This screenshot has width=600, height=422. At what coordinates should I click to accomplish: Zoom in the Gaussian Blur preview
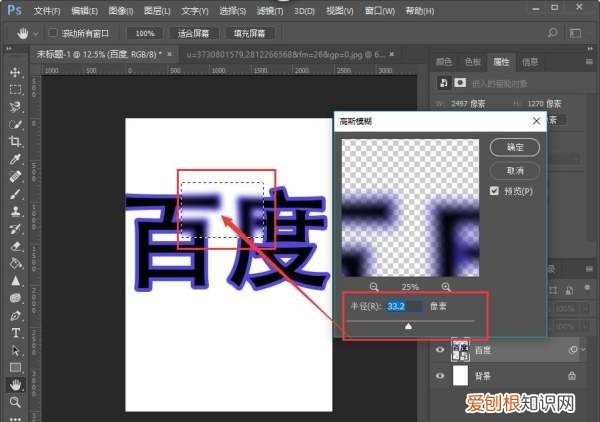coord(446,287)
